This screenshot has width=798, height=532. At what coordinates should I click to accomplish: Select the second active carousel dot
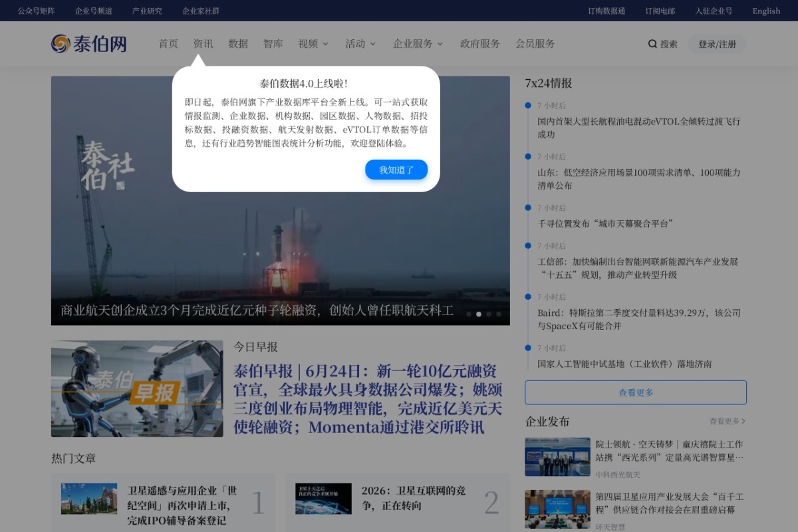pos(479,314)
